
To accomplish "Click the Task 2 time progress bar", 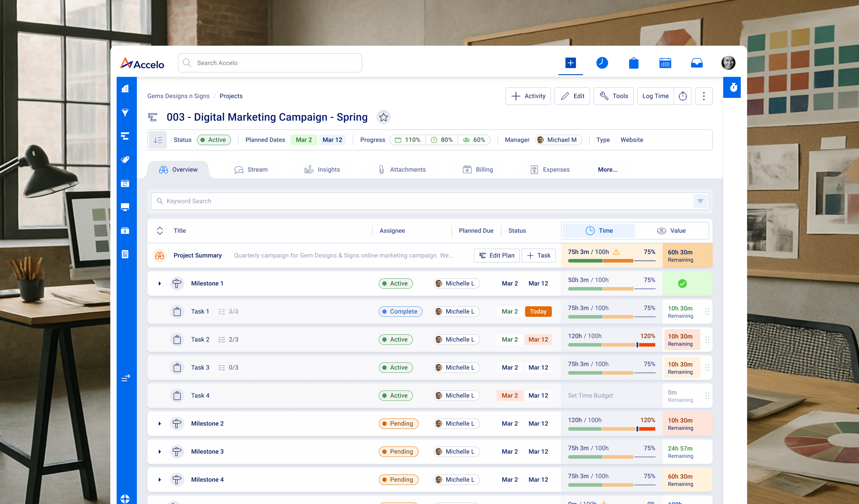I will (611, 345).
